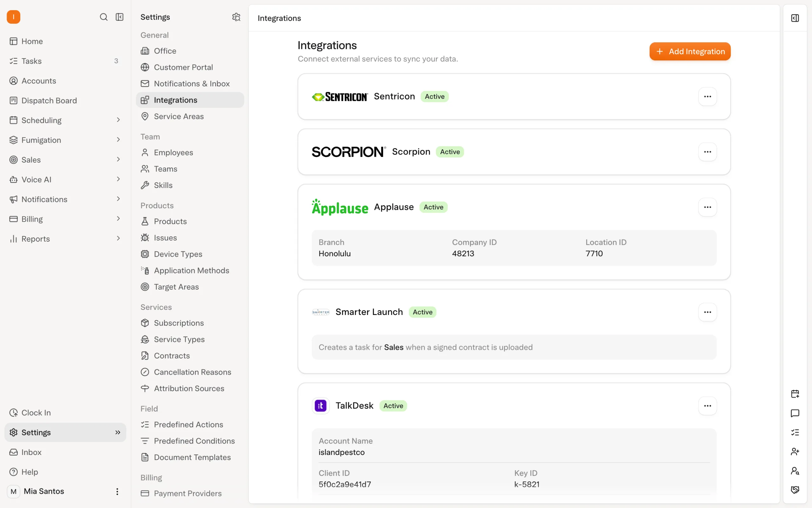Open Document Templates settings

pos(190,457)
